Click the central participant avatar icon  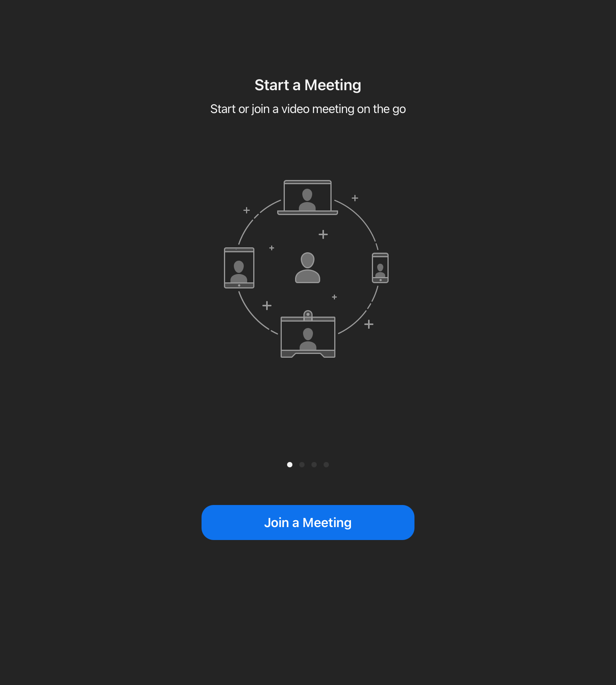click(308, 268)
